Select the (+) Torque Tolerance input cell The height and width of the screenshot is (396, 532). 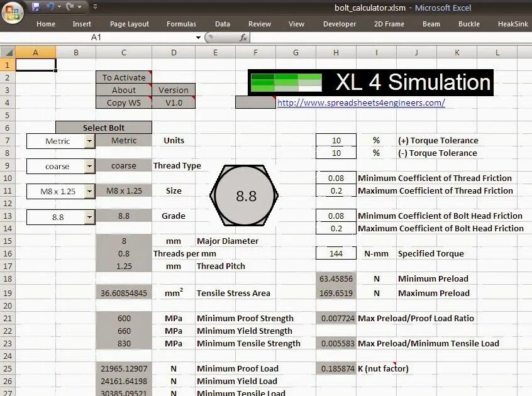click(x=336, y=140)
